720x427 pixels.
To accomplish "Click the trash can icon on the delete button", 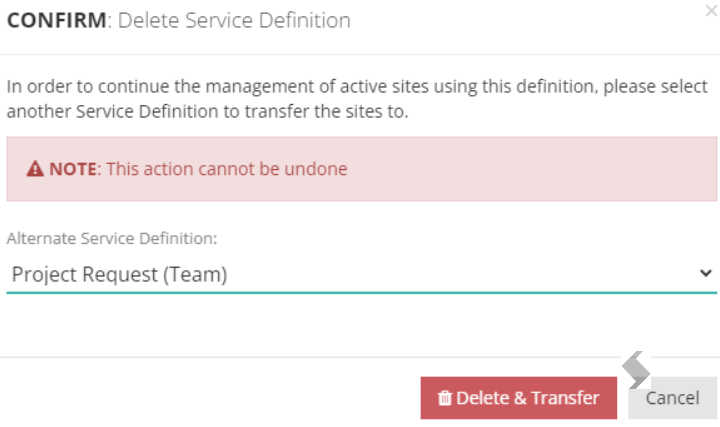I will [x=444, y=398].
